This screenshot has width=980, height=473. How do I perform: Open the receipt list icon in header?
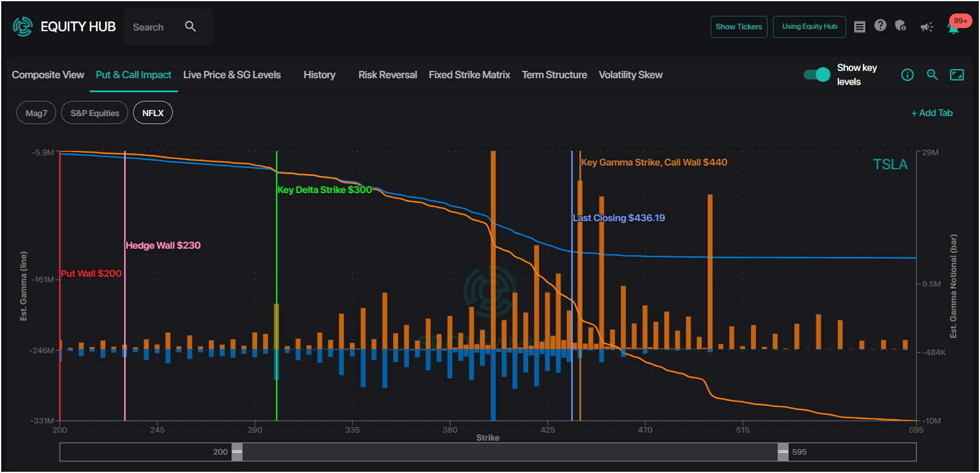[860, 26]
